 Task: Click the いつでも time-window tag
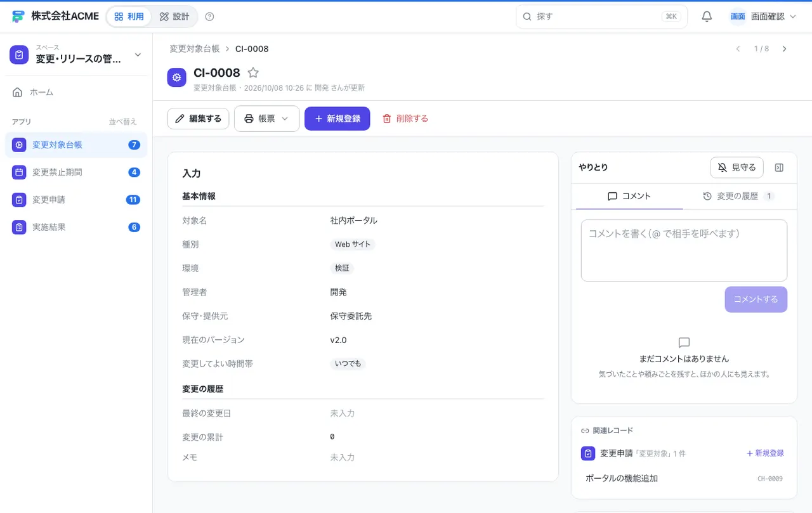[348, 363]
